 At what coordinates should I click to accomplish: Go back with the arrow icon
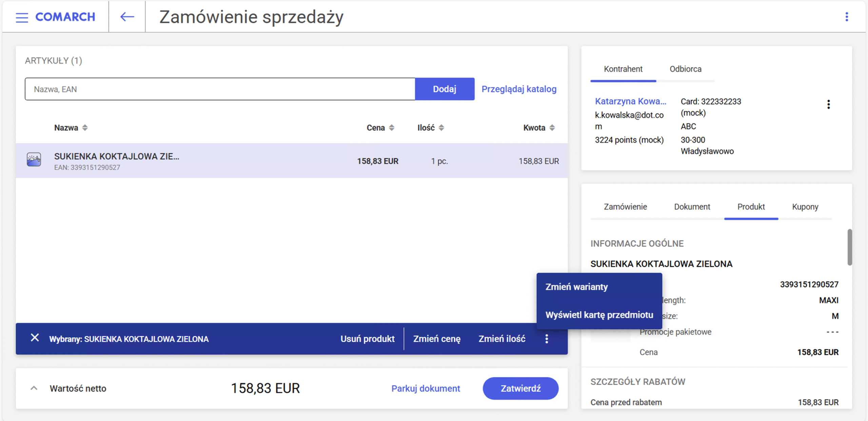click(x=127, y=17)
